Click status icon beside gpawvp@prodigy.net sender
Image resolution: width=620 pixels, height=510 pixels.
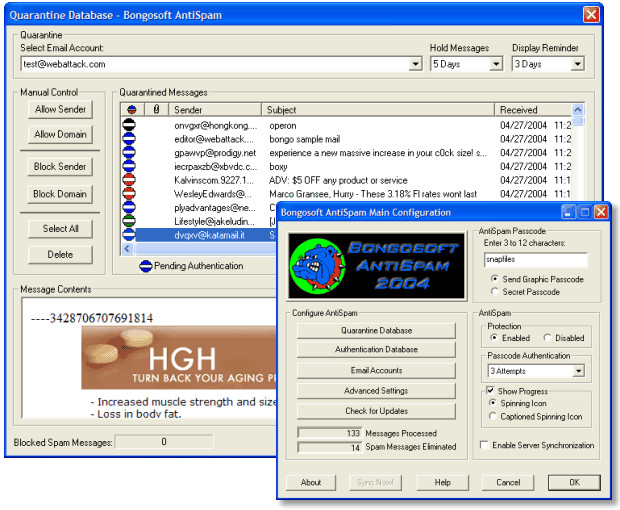click(x=129, y=152)
